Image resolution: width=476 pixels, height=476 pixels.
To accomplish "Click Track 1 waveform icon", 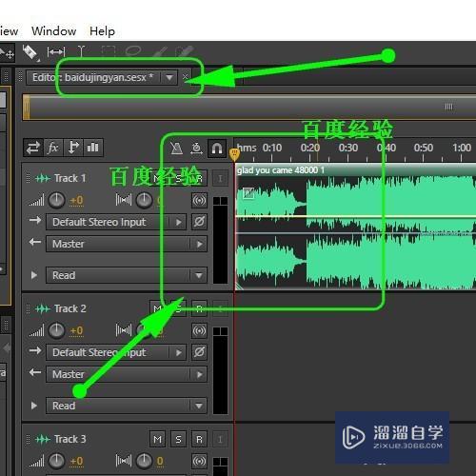I will [x=43, y=179].
